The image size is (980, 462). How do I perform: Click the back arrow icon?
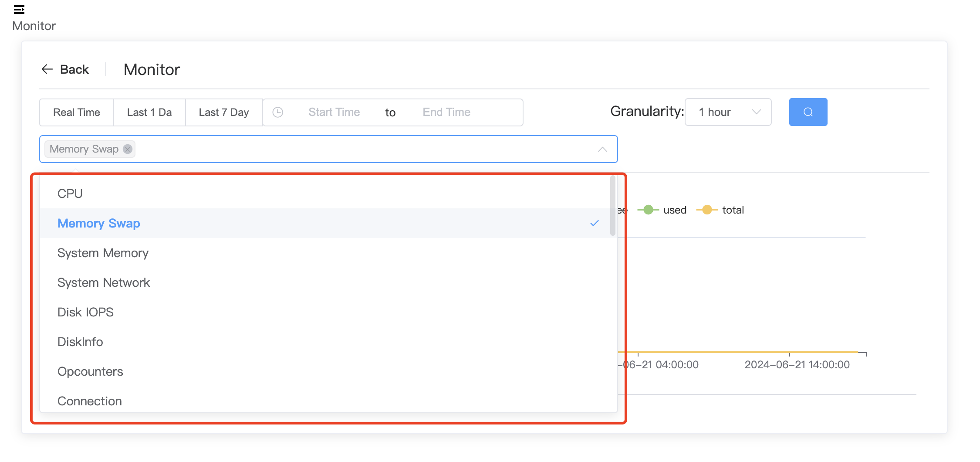click(47, 69)
